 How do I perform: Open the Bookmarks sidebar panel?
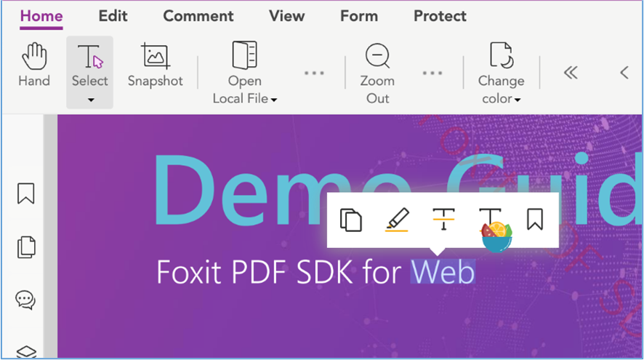point(26,193)
